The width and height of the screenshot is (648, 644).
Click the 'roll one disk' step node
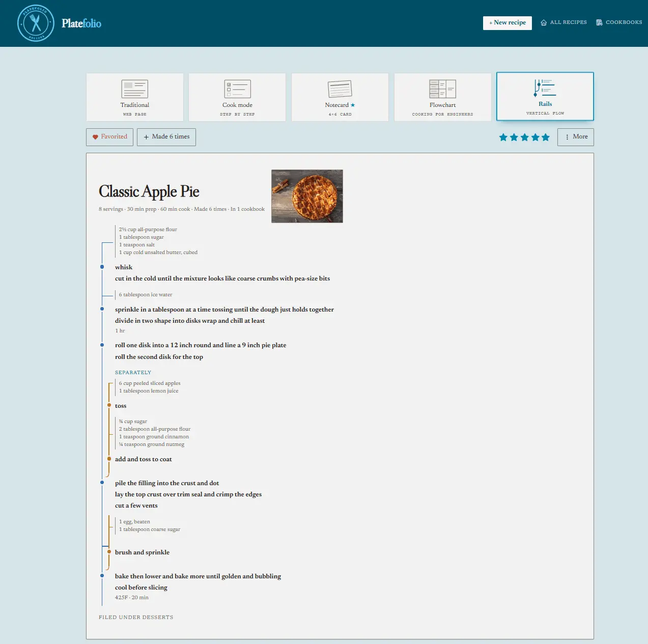point(102,345)
